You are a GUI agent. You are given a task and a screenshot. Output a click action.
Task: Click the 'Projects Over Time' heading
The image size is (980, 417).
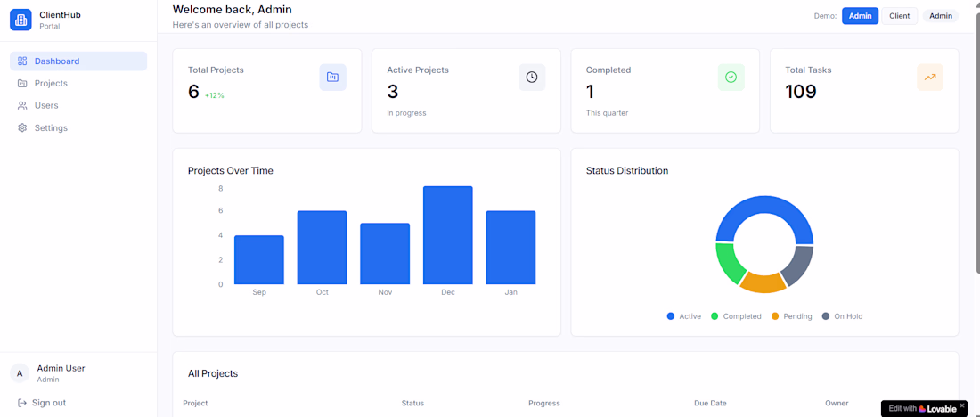tap(231, 170)
